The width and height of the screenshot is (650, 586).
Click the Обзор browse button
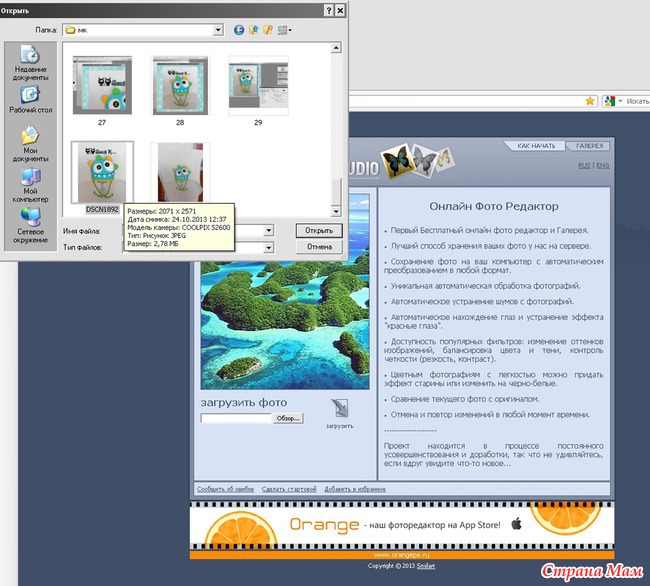(288, 418)
